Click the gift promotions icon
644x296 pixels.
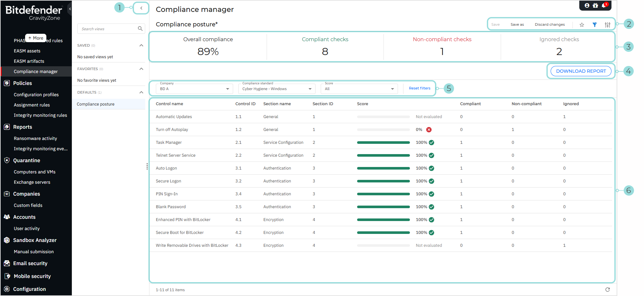click(595, 5)
